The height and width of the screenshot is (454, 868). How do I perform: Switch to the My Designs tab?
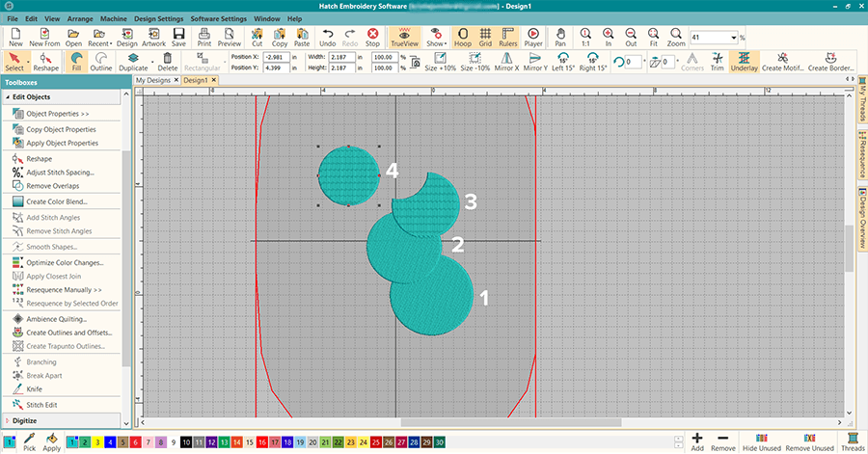pyautogui.click(x=155, y=80)
